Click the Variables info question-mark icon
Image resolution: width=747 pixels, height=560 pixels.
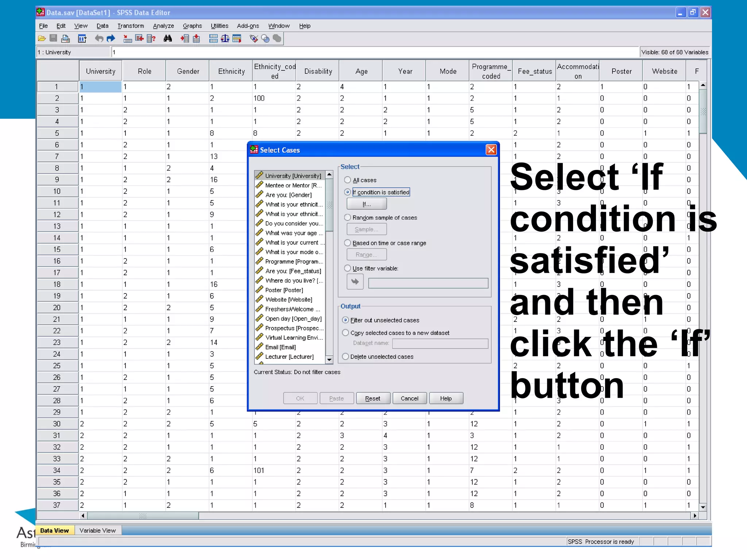[x=151, y=38]
